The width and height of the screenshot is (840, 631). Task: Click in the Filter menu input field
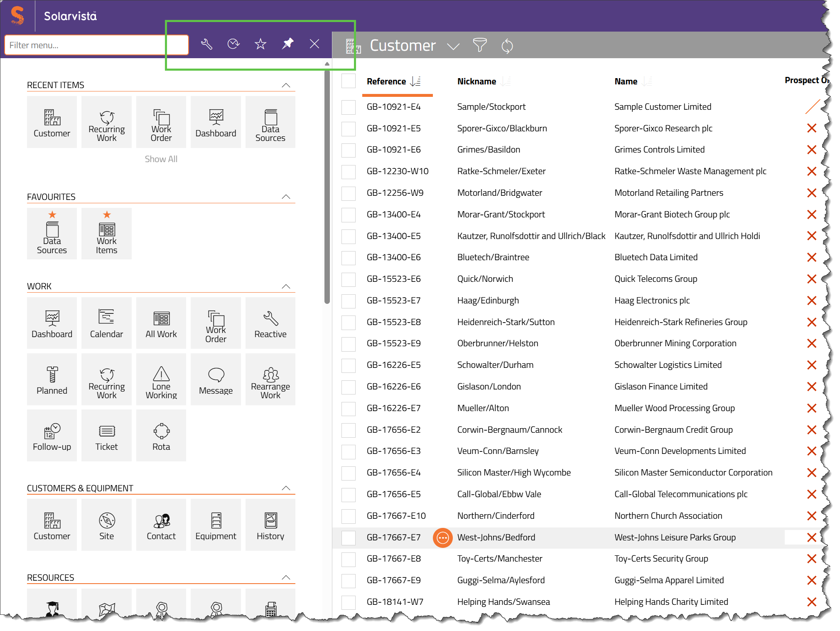(96, 45)
